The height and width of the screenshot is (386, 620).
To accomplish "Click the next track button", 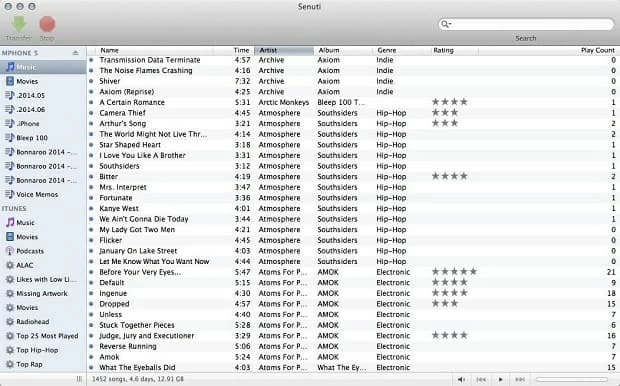I will click(x=520, y=379).
